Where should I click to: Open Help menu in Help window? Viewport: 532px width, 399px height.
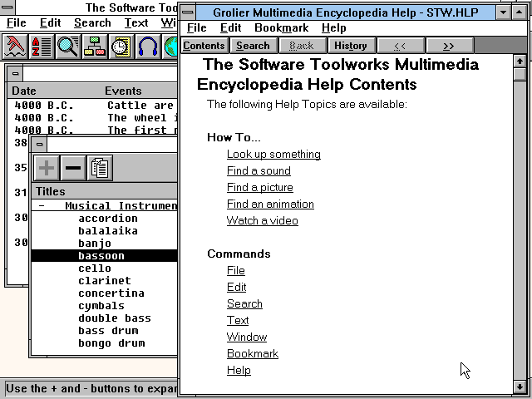click(x=334, y=27)
